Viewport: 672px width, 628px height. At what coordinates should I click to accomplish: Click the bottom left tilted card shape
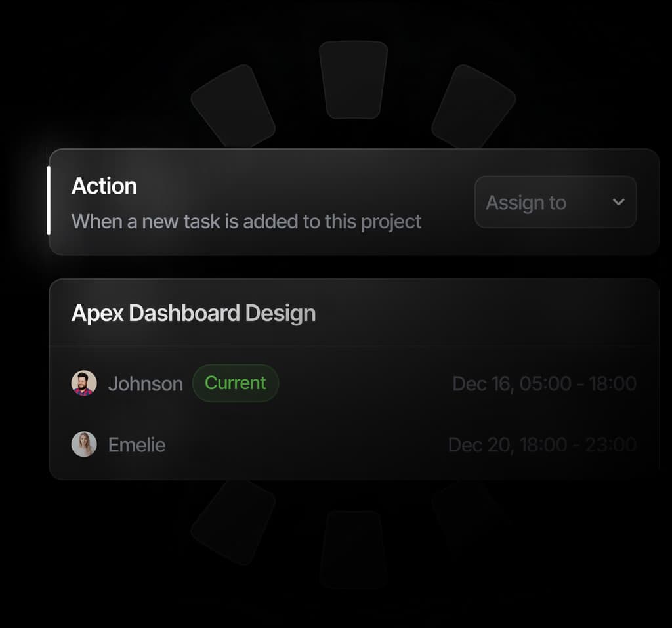click(x=232, y=522)
